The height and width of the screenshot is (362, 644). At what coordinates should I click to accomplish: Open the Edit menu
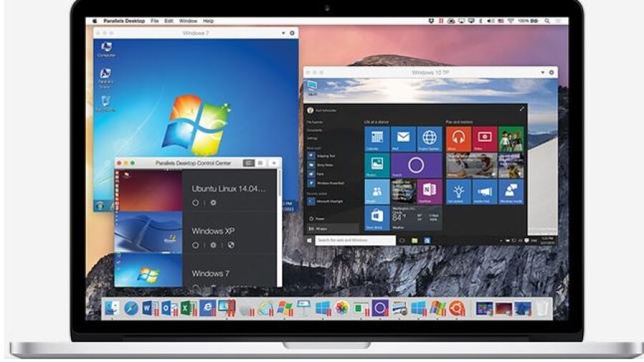click(x=169, y=21)
